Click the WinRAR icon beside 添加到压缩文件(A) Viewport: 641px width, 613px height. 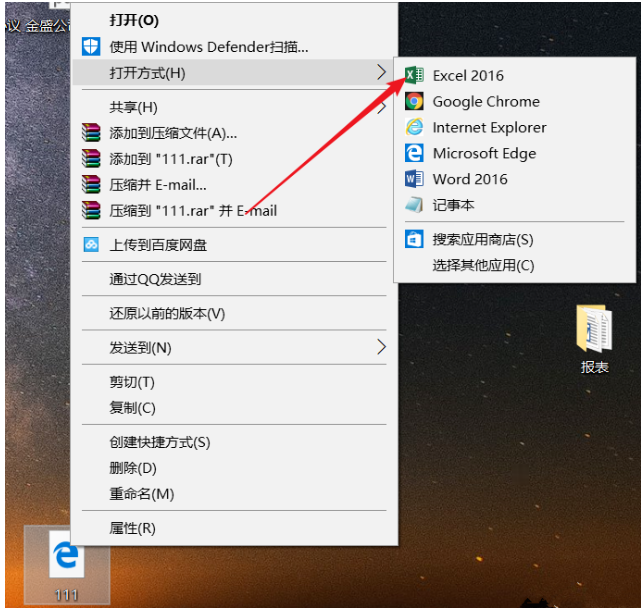point(91,133)
